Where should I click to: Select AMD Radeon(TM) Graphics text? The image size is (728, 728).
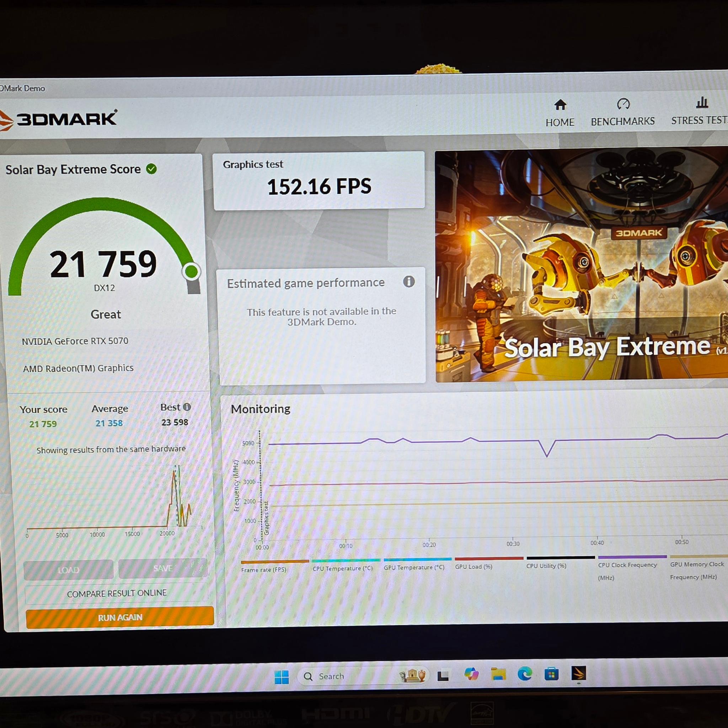click(78, 368)
